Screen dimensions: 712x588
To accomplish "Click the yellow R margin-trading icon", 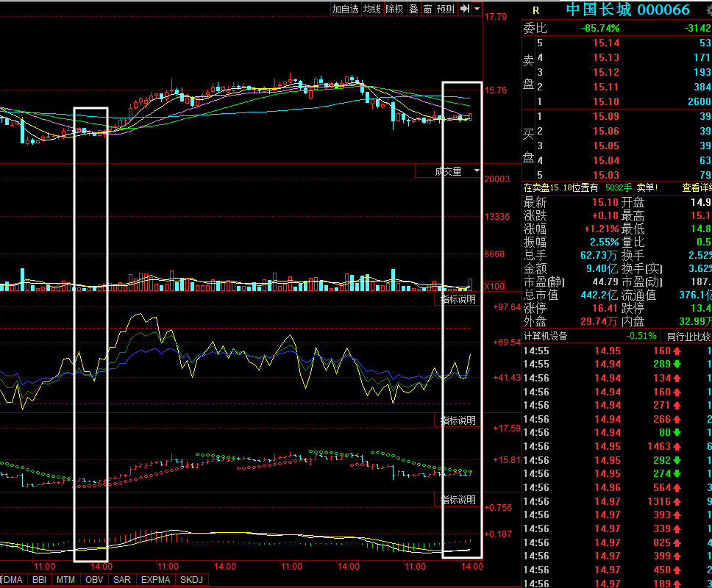I will click(535, 10).
